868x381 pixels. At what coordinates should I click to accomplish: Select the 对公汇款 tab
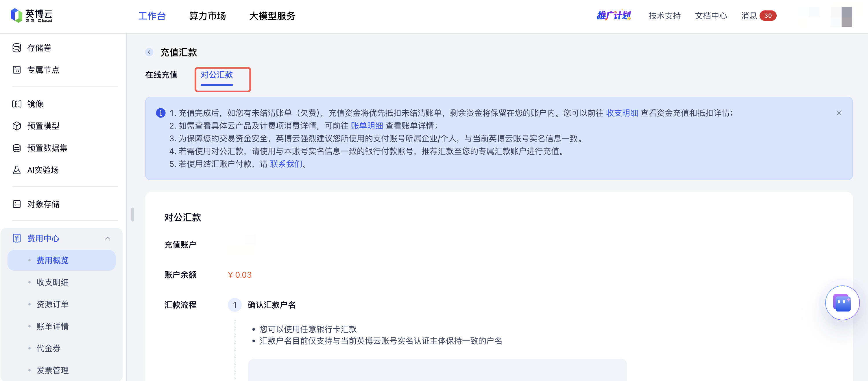[217, 75]
